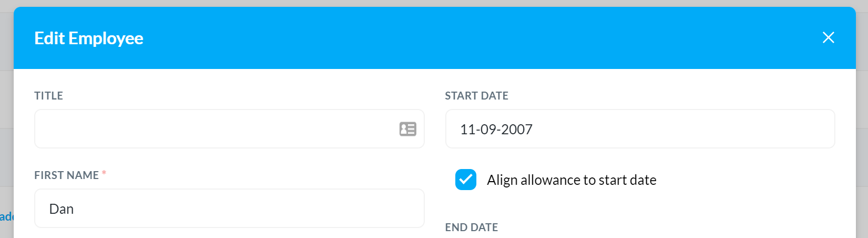The height and width of the screenshot is (238, 868).
Task: Select the First Name field containing Dan
Action: tap(230, 209)
